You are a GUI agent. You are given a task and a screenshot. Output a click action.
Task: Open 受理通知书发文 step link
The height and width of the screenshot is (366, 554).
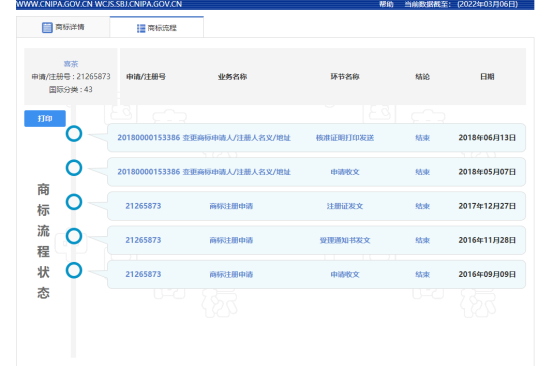pos(345,240)
